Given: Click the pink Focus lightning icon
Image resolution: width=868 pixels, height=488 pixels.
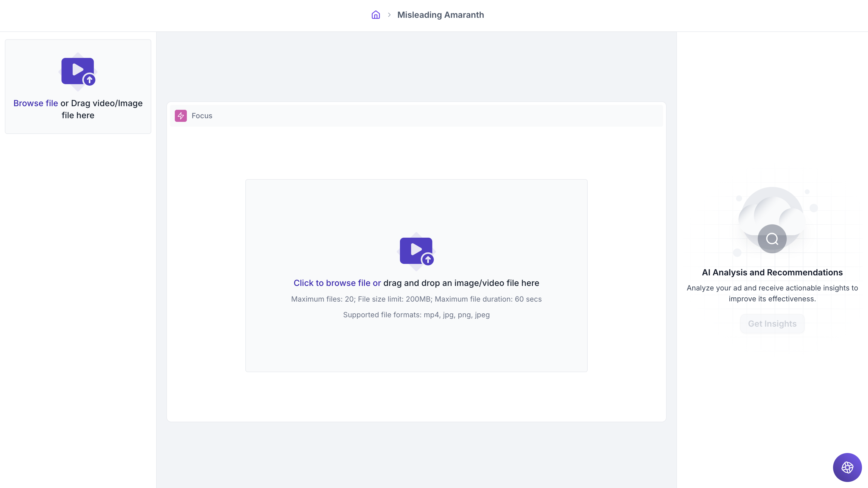Looking at the screenshot, I should point(181,116).
